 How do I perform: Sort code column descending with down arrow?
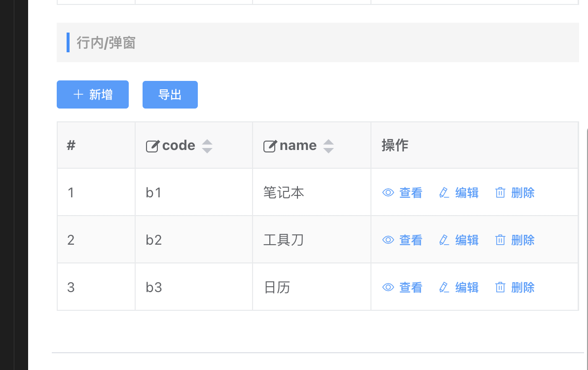pyautogui.click(x=207, y=150)
